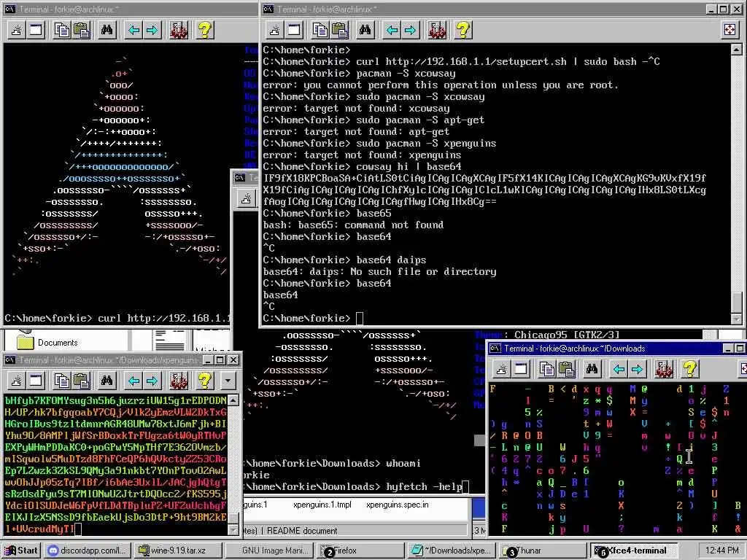Viewport: 747px width, 560px height.
Task: Open a new window from the top-right terminal toolbar
Action: click(295, 31)
